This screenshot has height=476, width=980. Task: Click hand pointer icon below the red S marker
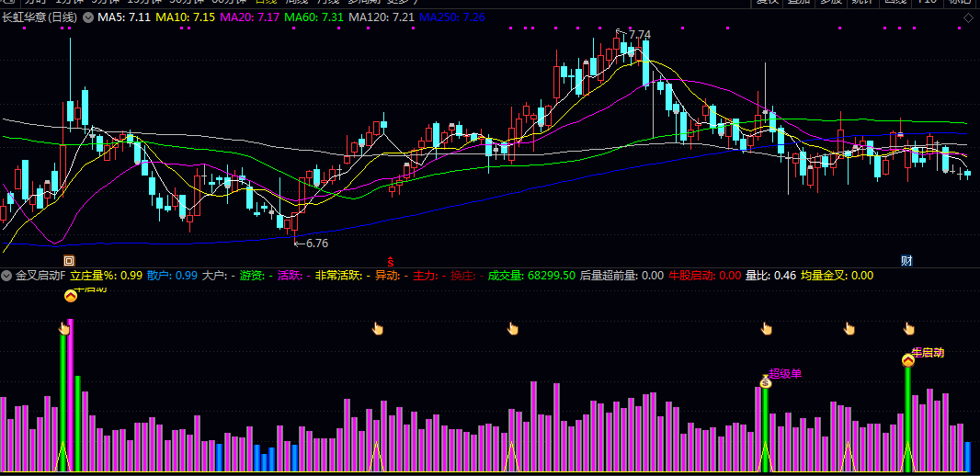tap(377, 329)
